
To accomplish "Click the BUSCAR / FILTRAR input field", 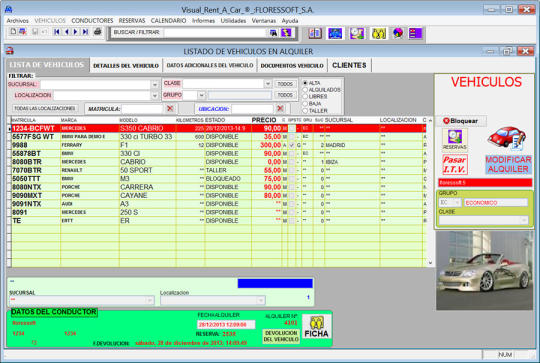I will point(215,33).
